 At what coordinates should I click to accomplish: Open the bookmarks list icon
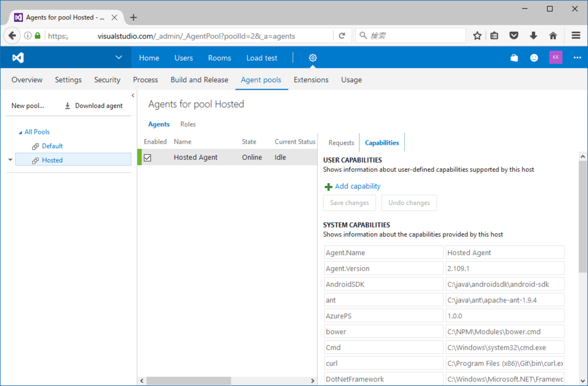[494, 36]
